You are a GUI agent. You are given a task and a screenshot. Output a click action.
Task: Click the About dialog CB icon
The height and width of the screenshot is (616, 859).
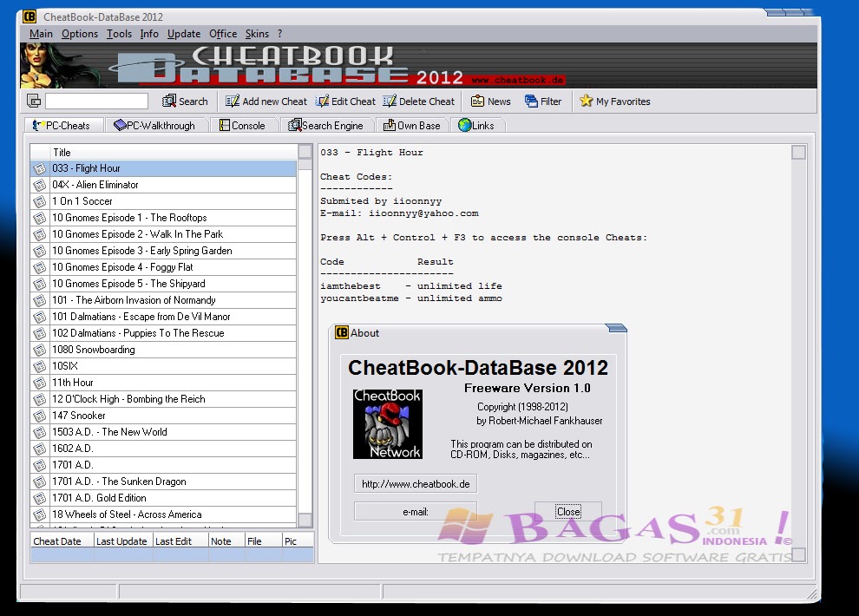tap(342, 332)
